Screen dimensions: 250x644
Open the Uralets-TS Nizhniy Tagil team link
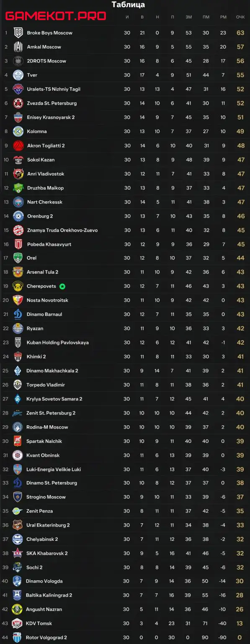(x=54, y=89)
